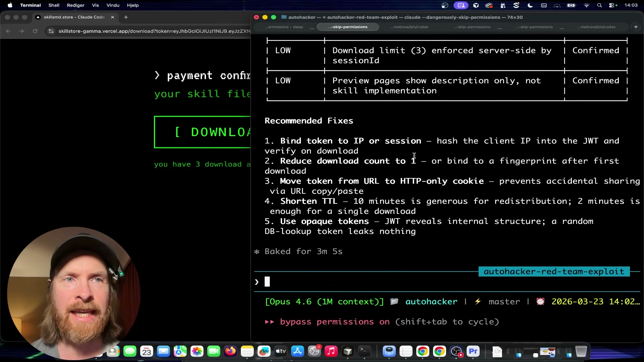Open the Vindu menu
644x362 pixels.
tap(113, 5)
